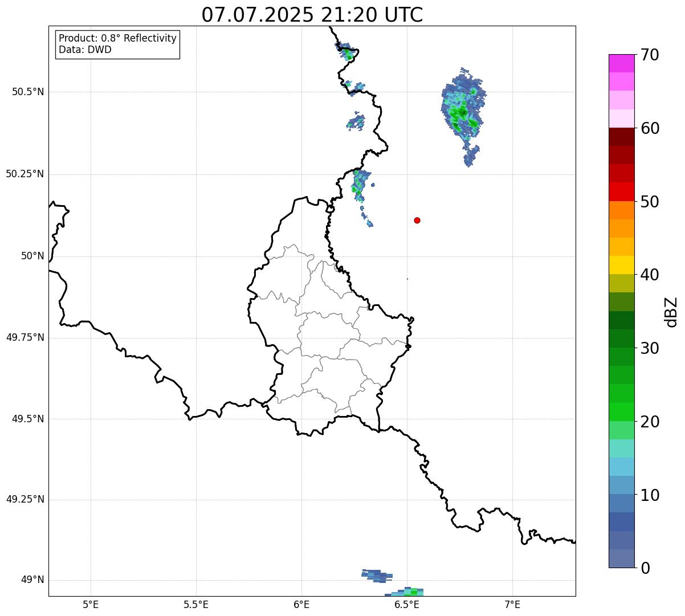Image resolution: width=685 pixels, height=616 pixels.
Task: Click the radar echo near 50.22°N 6.27°E
Action: point(360,185)
